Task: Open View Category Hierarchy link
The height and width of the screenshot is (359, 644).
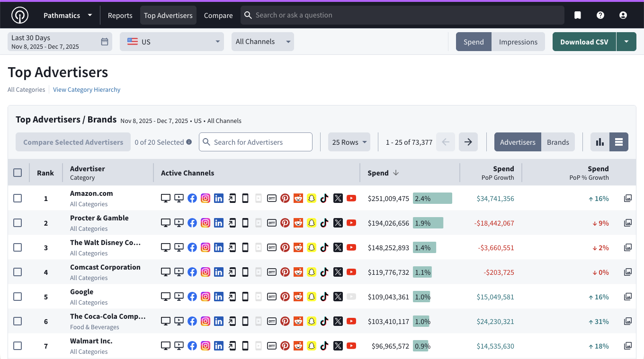Action: coord(87,89)
